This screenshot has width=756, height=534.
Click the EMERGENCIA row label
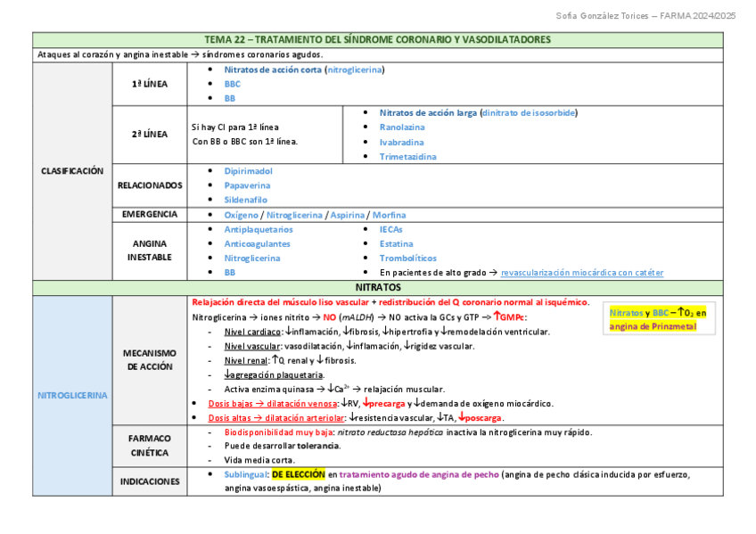tap(150, 215)
